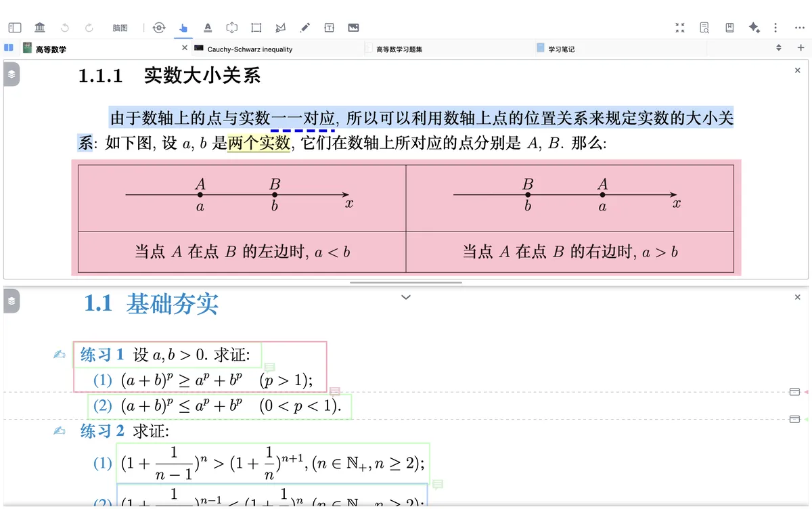Select the rectangle excerpt tool
This screenshot has width=812, height=509.
(x=256, y=28)
